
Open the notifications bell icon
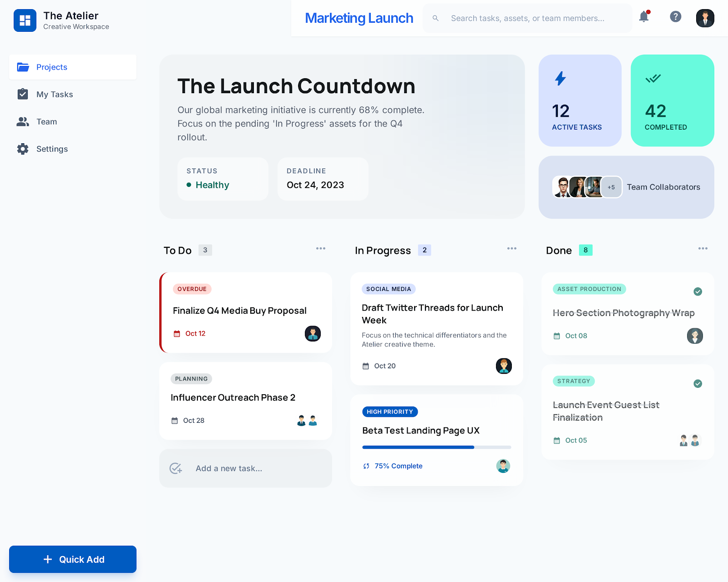point(643,17)
